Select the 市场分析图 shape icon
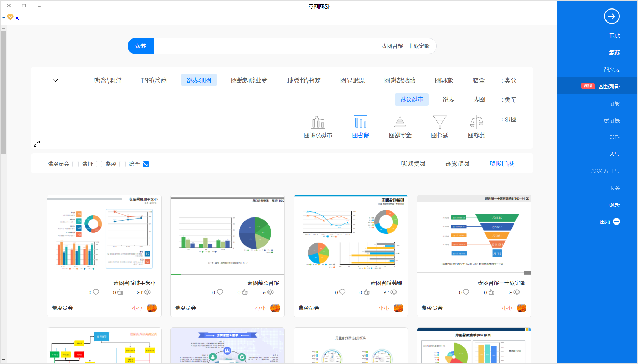 coord(318,122)
